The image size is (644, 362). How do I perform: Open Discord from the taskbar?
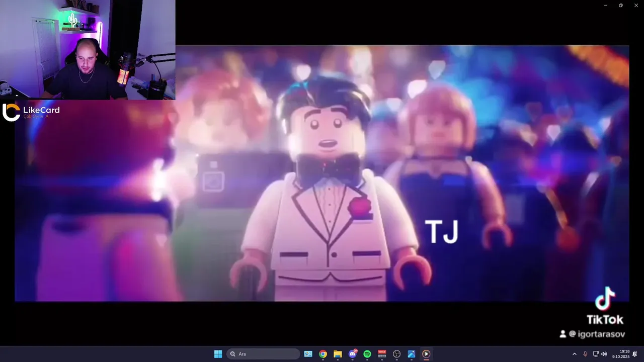pyautogui.click(x=353, y=354)
